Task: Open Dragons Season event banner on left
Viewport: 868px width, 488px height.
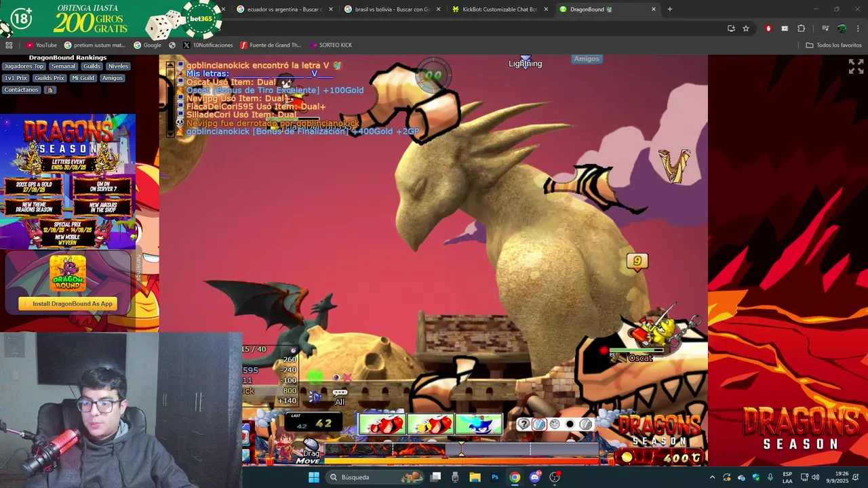Action: [x=68, y=182]
